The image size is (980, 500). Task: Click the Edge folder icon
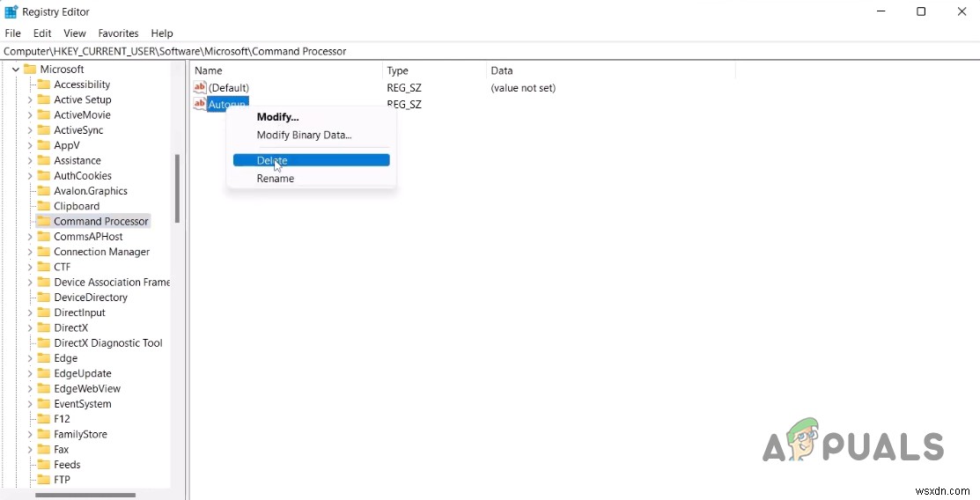pos(43,358)
